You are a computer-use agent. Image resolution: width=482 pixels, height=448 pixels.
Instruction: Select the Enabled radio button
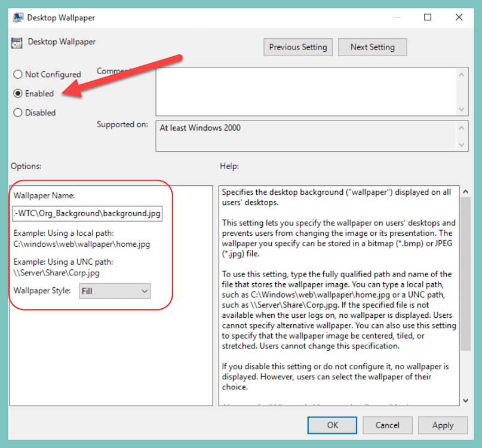pyautogui.click(x=18, y=93)
